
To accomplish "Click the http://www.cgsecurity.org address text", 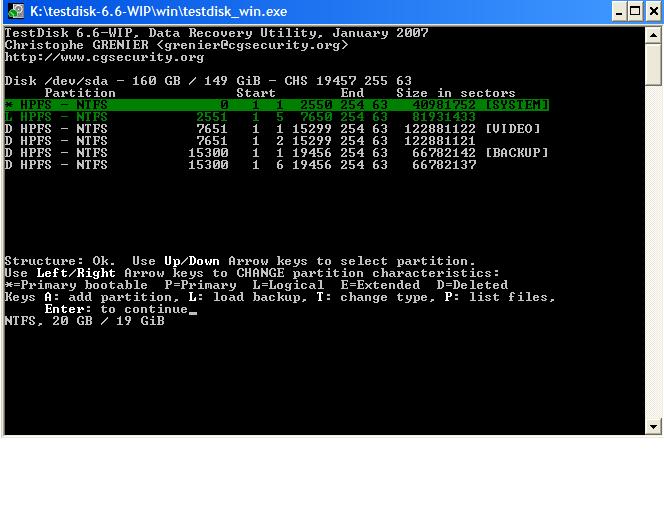I will [x=104, y=57].
